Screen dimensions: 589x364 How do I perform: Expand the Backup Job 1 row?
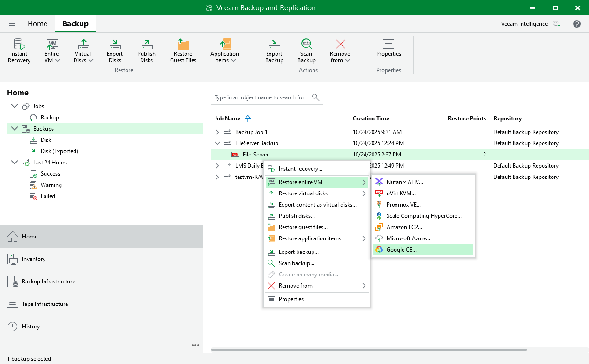217,132
